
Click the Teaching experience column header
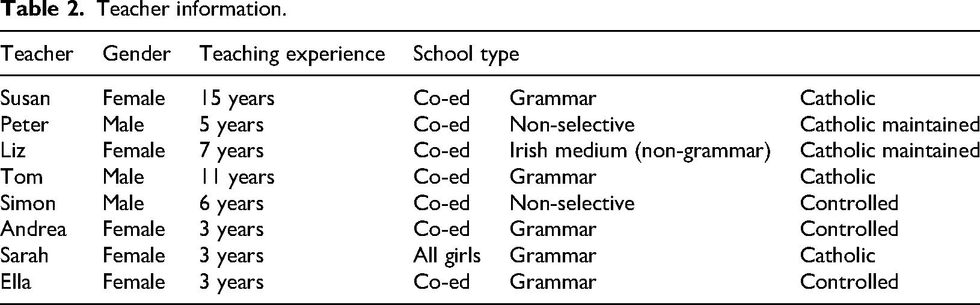[292, 55]
